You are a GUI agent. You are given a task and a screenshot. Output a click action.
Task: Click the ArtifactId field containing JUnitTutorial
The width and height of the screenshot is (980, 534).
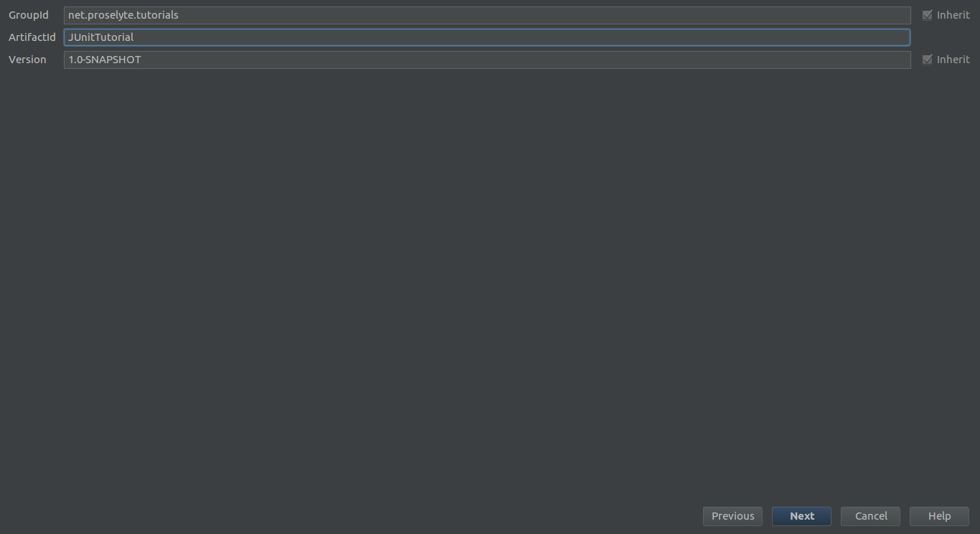click(x=487, y=37)
